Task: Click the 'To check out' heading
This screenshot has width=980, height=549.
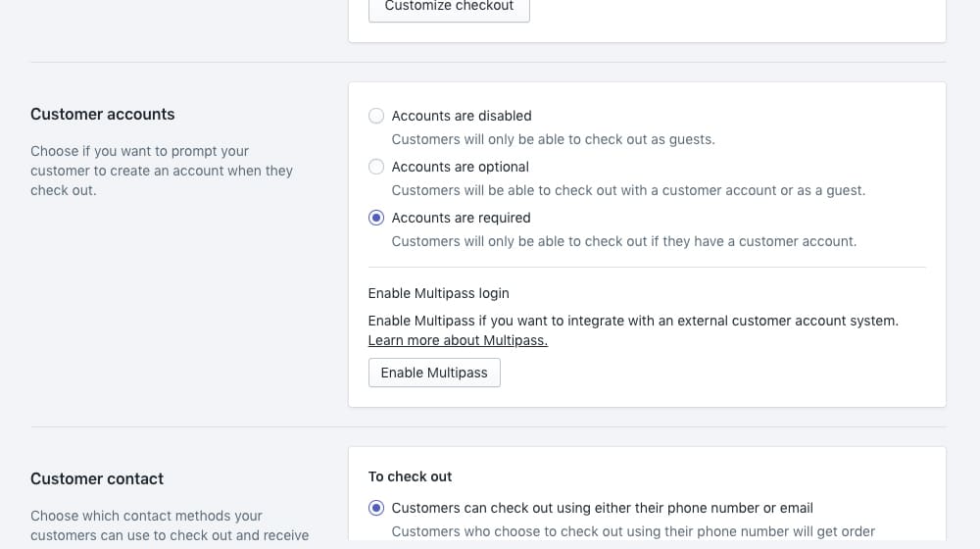Action: point(410,476)
